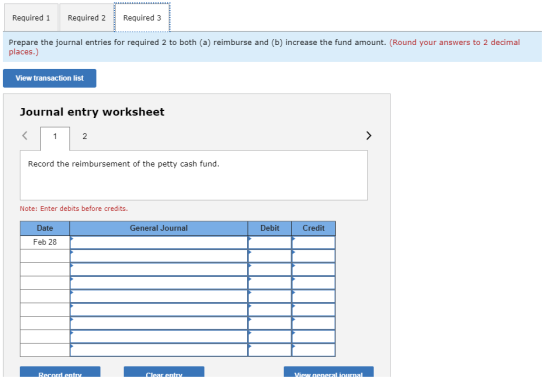Image resolution: width=560 pixels, height=378 pixels.
Task: Click the Date column header
Action: tap(45, 228)
